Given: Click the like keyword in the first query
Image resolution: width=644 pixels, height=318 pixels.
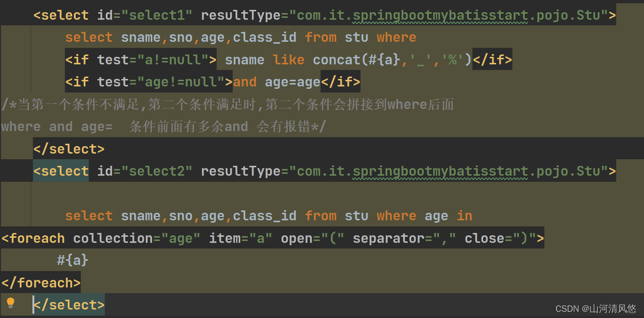Looking at the screenshot, I should [288, 59].
